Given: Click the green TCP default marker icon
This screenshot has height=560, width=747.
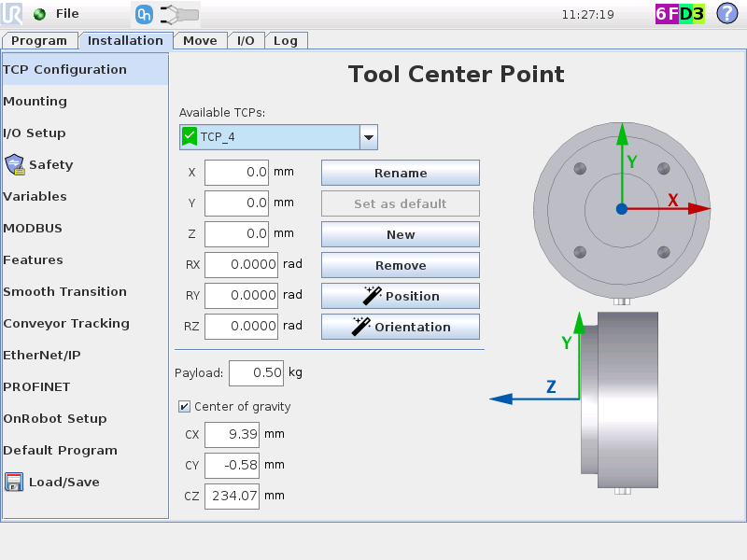Looking at the screenshot, I should [x=190, y=137].
